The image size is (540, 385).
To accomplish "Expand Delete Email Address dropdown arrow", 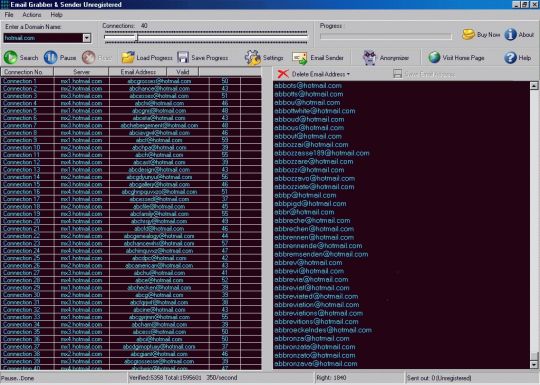I will pyautogui.click(x=348, y=74).
